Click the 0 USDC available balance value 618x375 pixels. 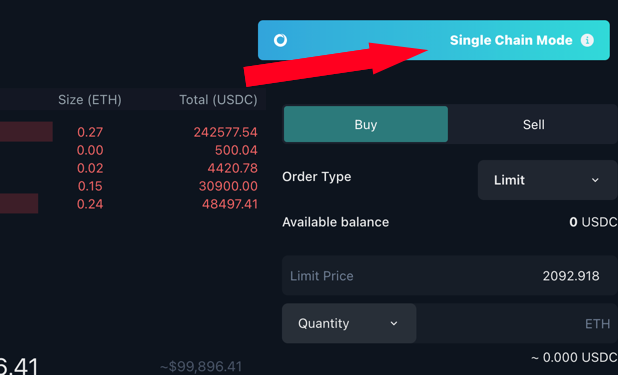[593, 222]
